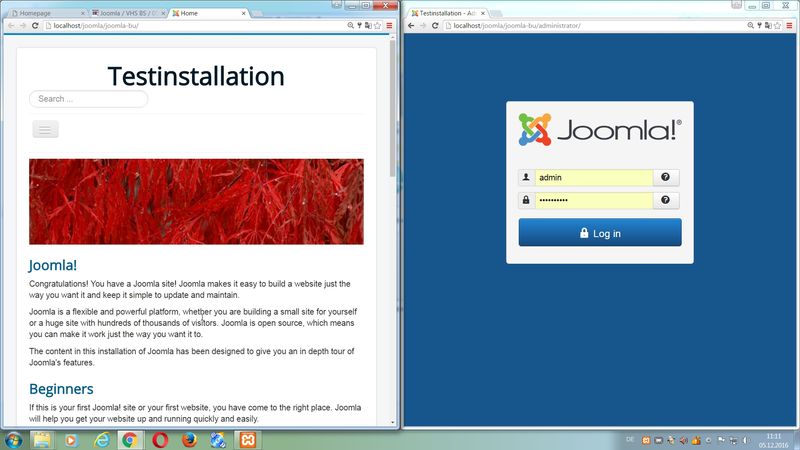The height and width of the screenshot is (450, 800).
Task: Open the XAMPP tray icon
Action: (646, 440)
